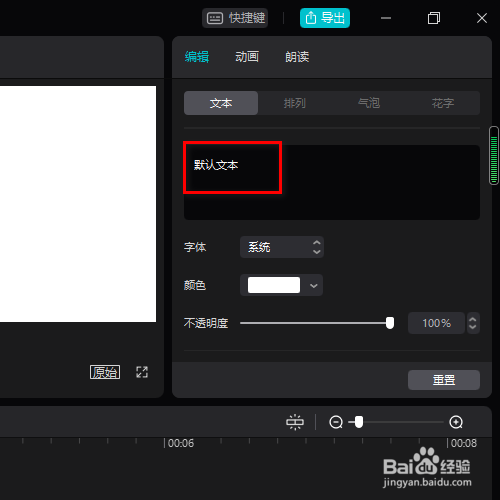Screen dimensions: 500x500
Task: Close the application window
Action: 482,18
